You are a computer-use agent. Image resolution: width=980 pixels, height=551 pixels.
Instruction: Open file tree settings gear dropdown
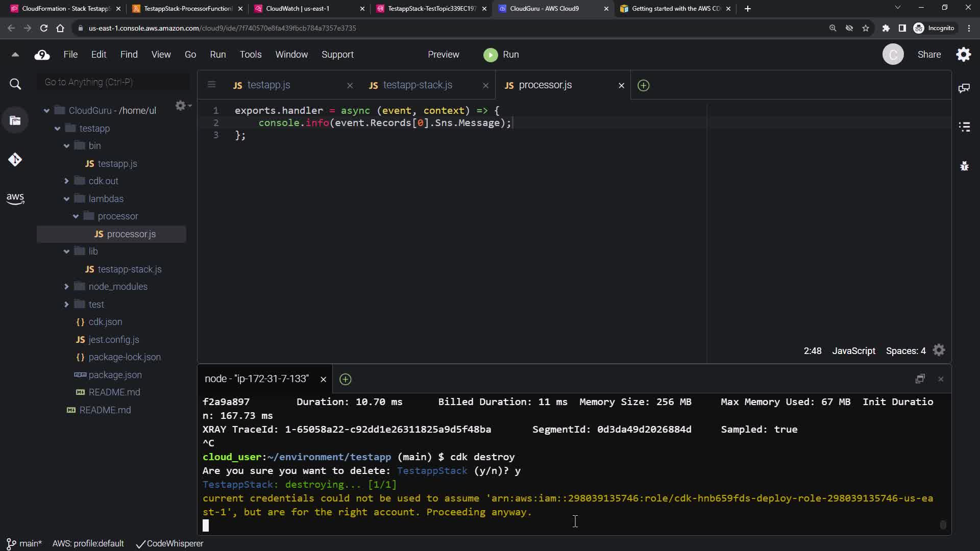[182, 106]
